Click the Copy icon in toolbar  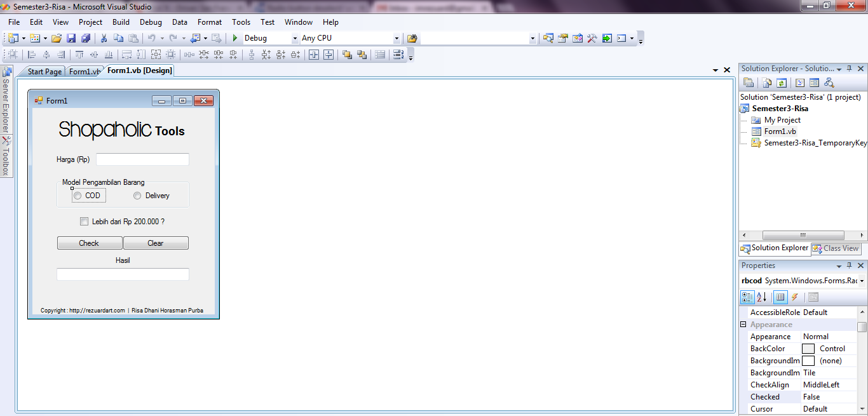[x=119, y=38]
